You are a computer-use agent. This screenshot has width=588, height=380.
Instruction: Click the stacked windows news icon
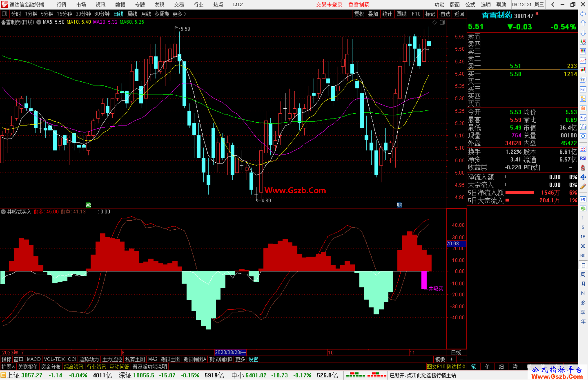coord(583,80)
